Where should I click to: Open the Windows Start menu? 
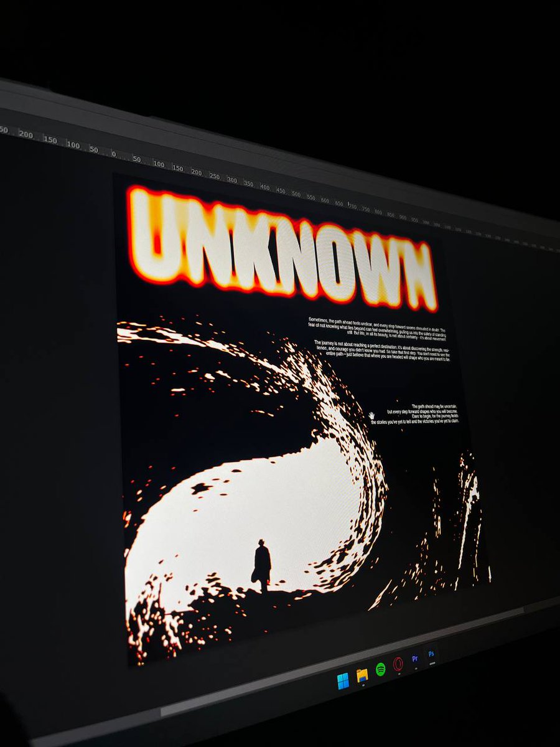343,681
